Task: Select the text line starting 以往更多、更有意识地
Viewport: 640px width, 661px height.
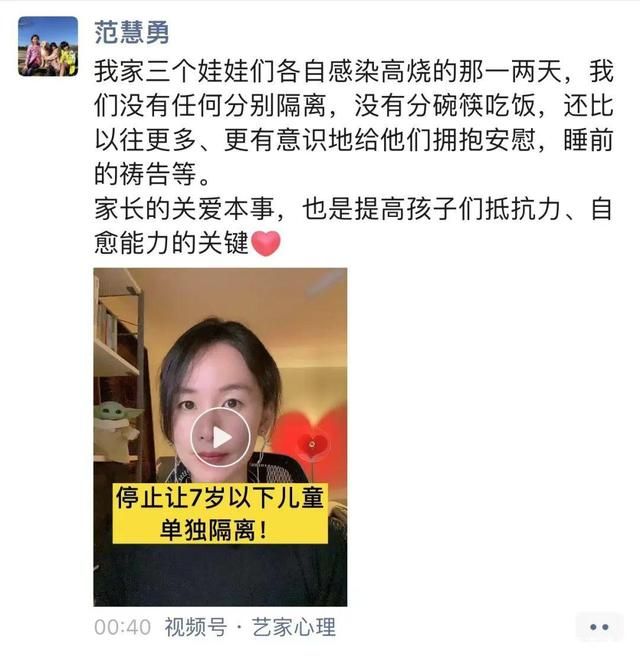Action: (x=353, y=140)
